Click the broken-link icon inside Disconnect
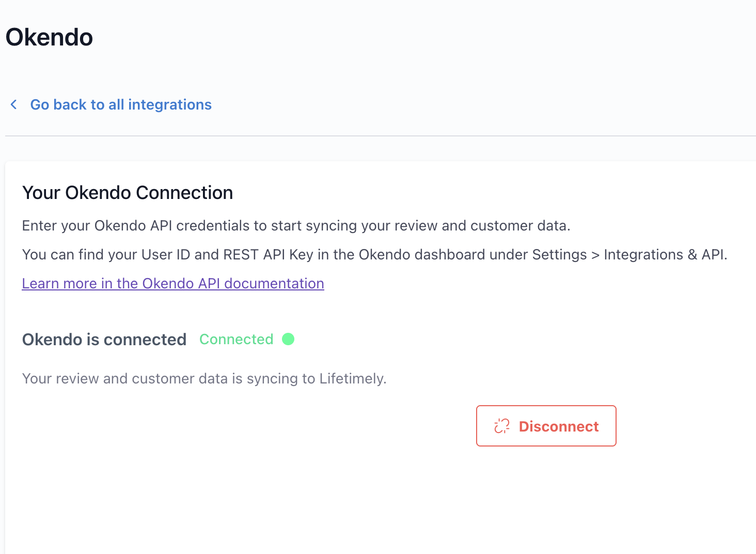 click(x=501, y=426)
